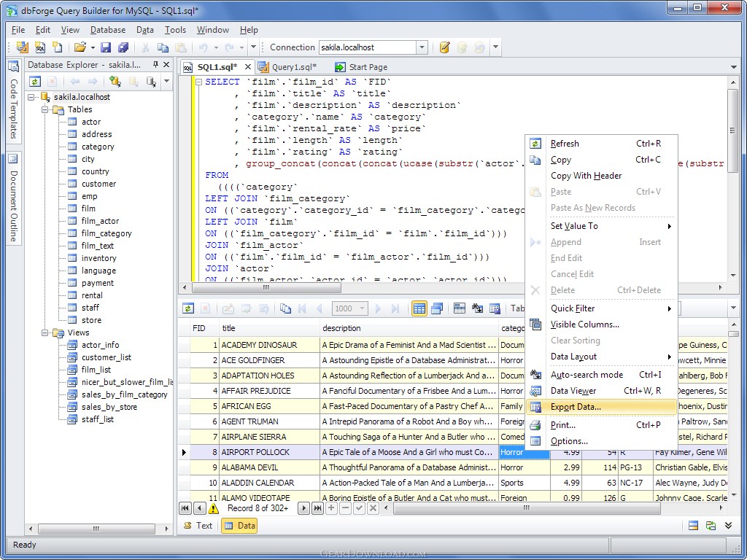Choose Visible Columns... in context menu

[601, 324]
